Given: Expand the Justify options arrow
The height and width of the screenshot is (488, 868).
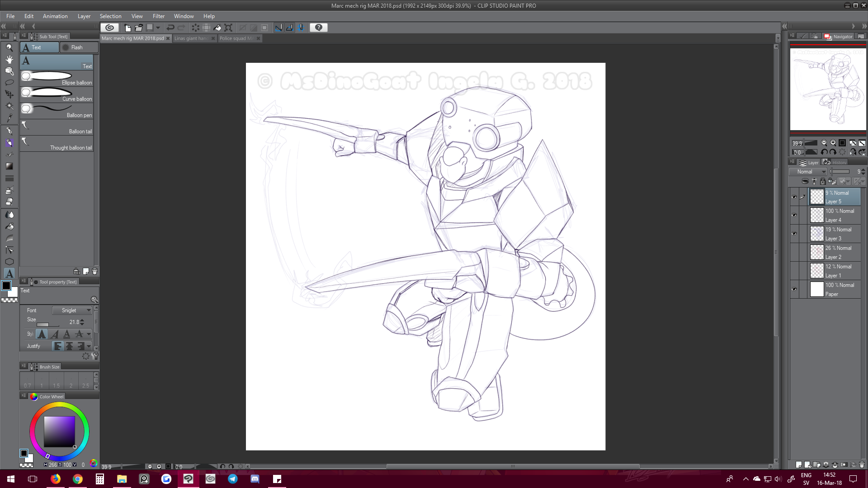Looking at the screenshot, I should tap(89, 346).
